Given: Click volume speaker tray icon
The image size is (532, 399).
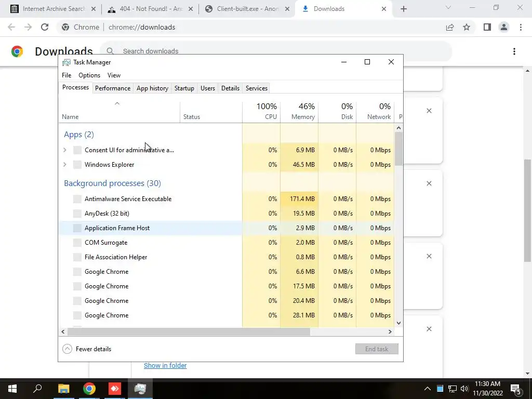Looking at the screenshot, I should point(464,389).
